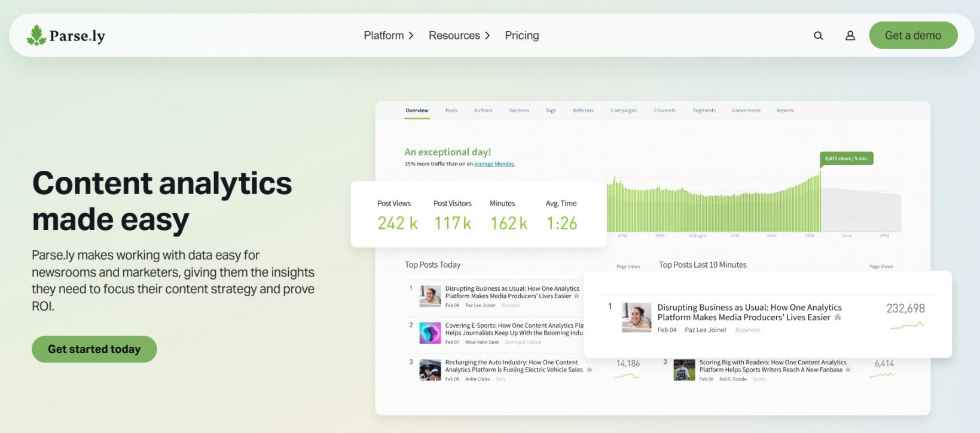Open the "Recharging the Auto Industry" post thumbnail
Viewport: 980px width, 433px height.
(x=430, y=370)
